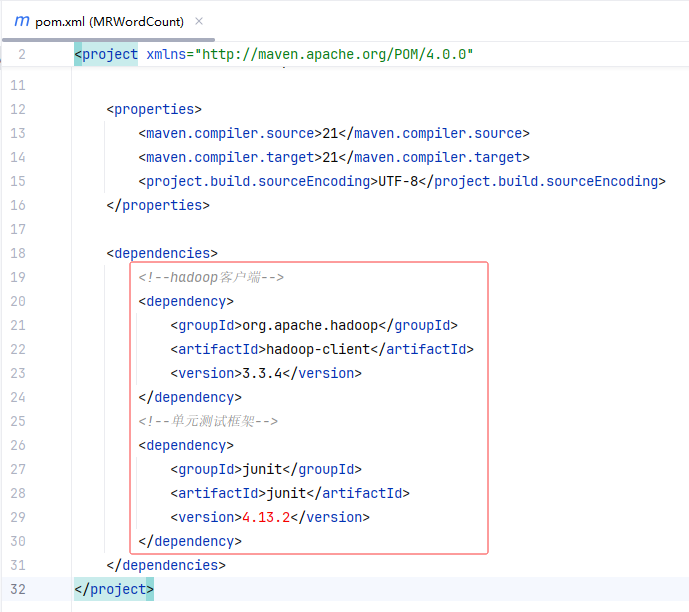Click closing dependency tag on line 24

coord(190,397)
